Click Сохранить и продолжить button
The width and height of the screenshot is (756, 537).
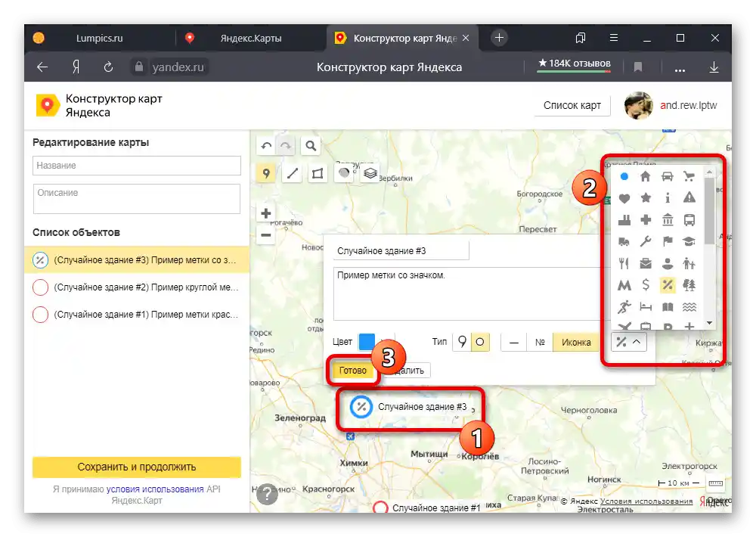[137, 467]
